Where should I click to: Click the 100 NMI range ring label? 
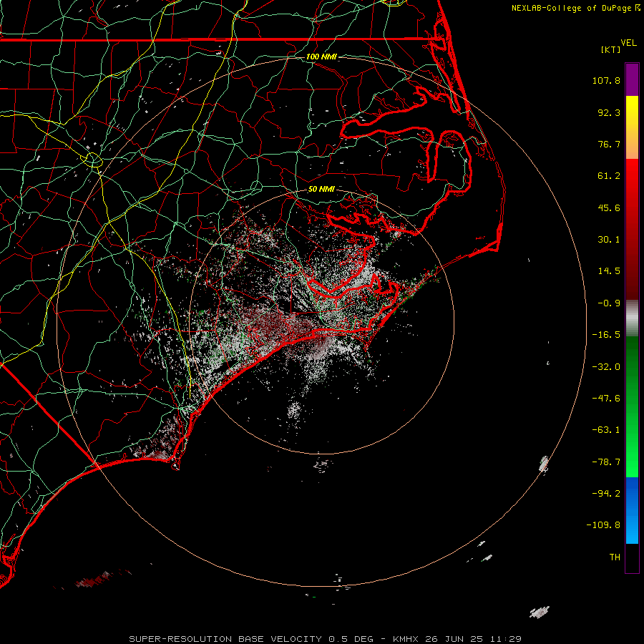321,57
